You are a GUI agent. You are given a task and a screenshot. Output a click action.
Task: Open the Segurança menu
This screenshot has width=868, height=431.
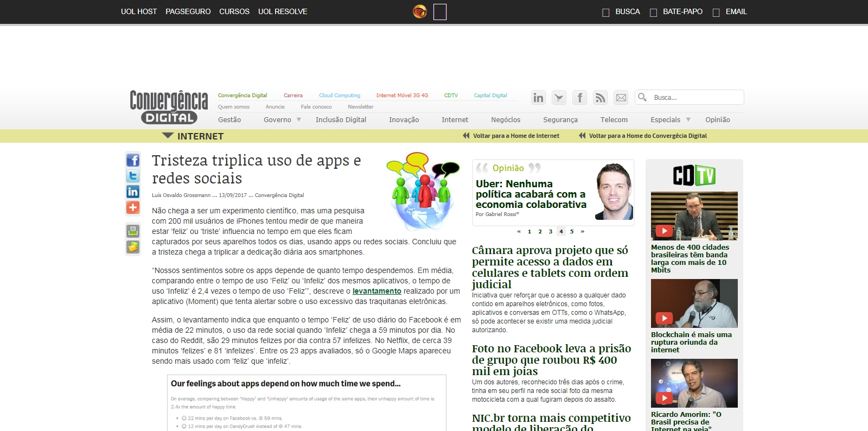coord(560,120)
